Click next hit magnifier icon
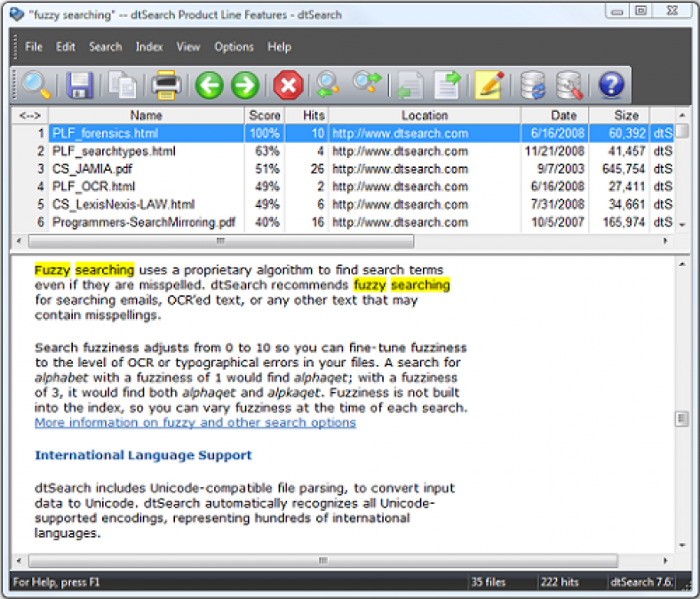The height and width of the screenshot is (599, 700). (367, 84)
